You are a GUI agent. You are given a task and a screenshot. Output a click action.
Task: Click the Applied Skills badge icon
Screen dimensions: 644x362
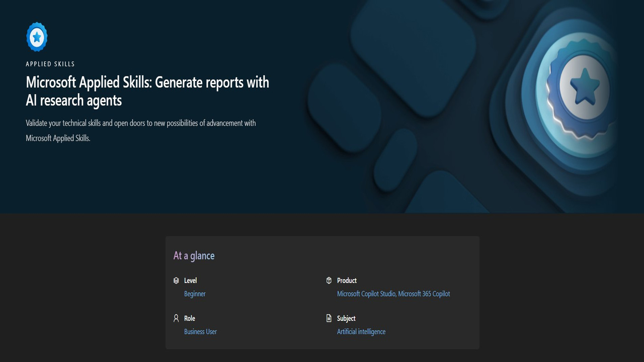37,37
